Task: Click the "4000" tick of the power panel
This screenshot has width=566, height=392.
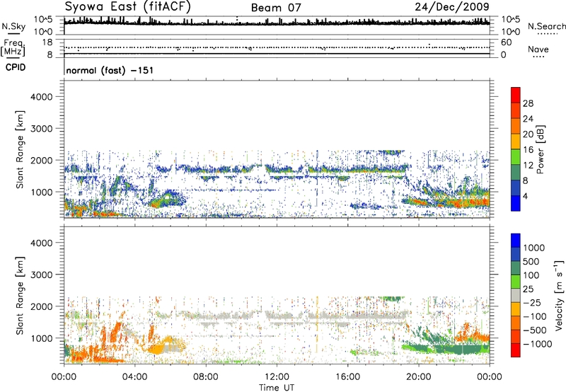Action: [42, 97]
